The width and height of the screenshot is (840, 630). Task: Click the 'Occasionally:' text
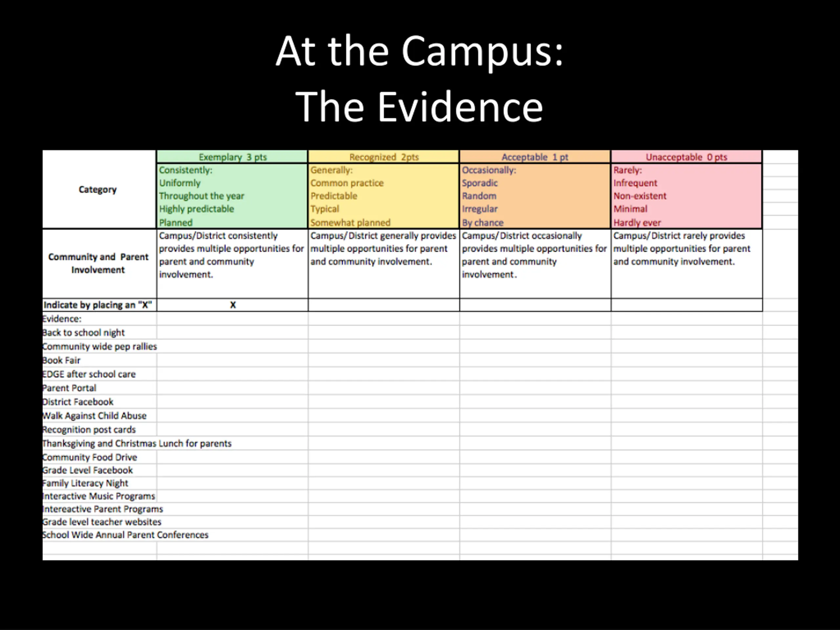489,170
